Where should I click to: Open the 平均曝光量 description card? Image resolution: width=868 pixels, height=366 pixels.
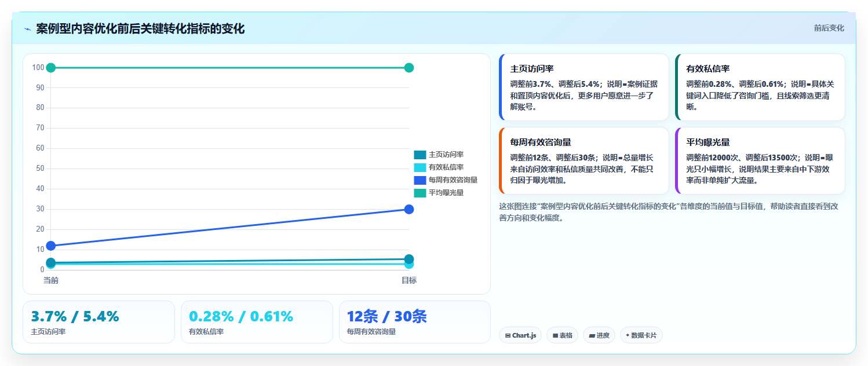point(760,161)
